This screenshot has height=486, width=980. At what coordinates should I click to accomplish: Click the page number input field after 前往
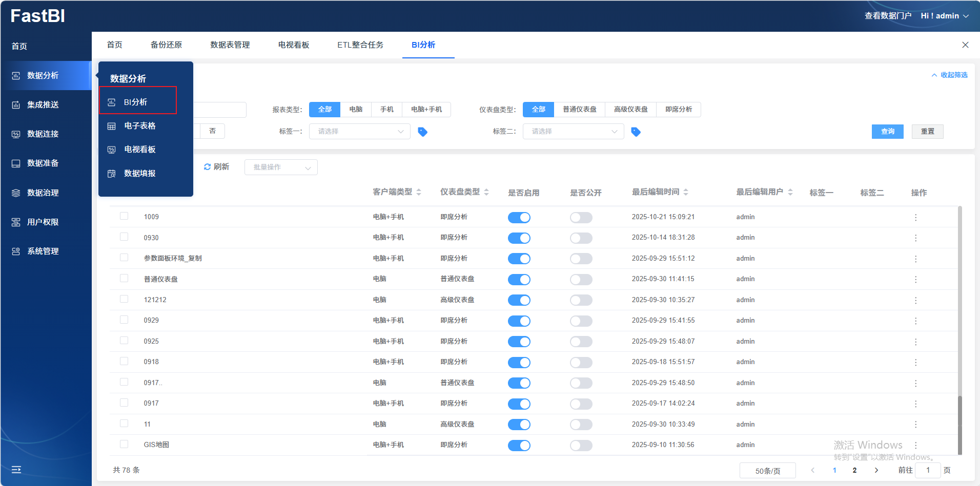[928, 470]
